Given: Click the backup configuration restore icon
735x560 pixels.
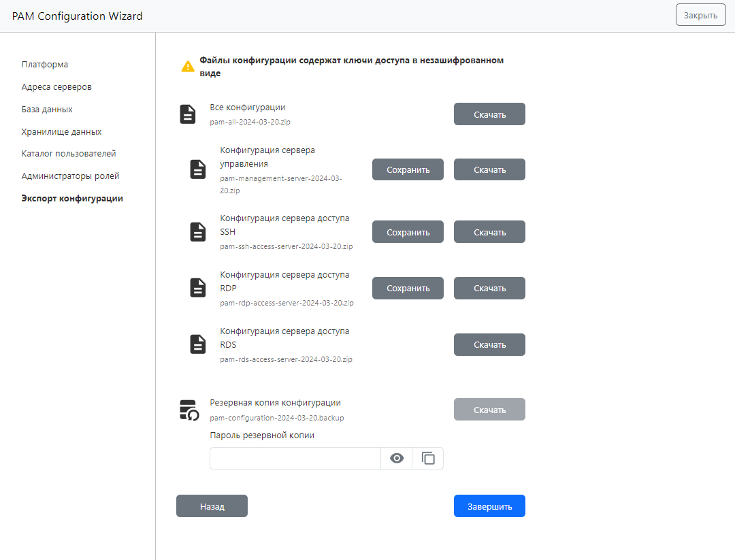Looking at the screenshot, I should 189,410.
